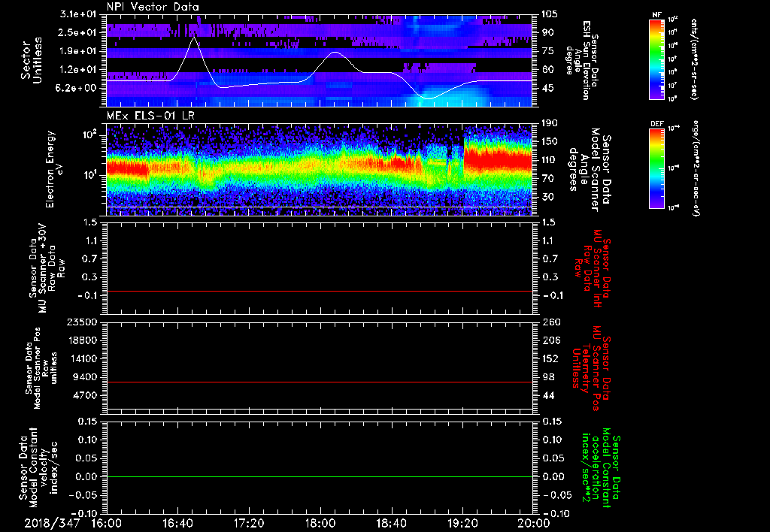Click the '18:00' time tick label
Viewport: 770px width, 532px height.
point(320,524)
